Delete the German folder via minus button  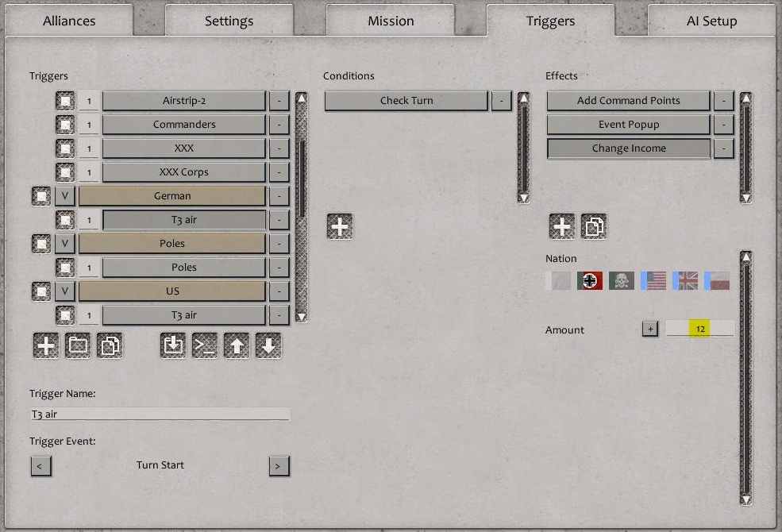[x=279, y=196]
